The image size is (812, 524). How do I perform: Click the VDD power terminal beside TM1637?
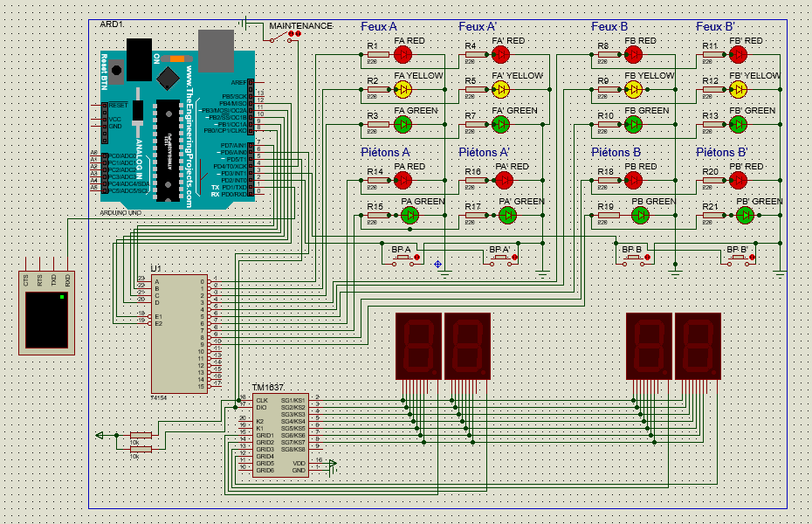(x=333, y=464)
